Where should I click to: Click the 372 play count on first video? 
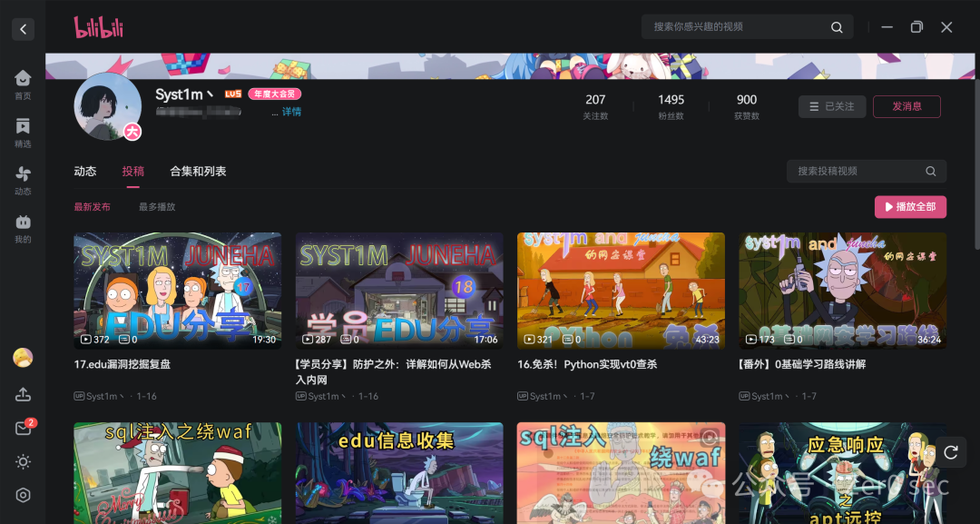coord(95,340)
